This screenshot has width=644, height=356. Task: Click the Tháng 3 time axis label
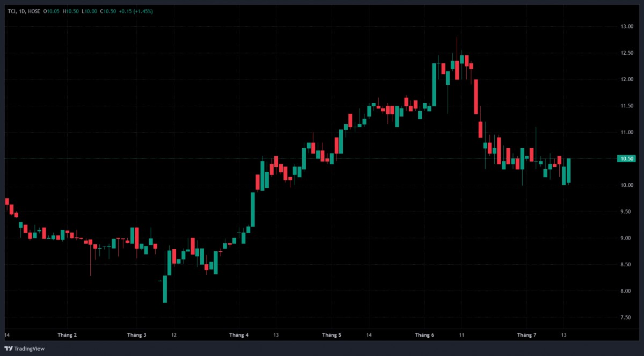(x=136, y=335)
